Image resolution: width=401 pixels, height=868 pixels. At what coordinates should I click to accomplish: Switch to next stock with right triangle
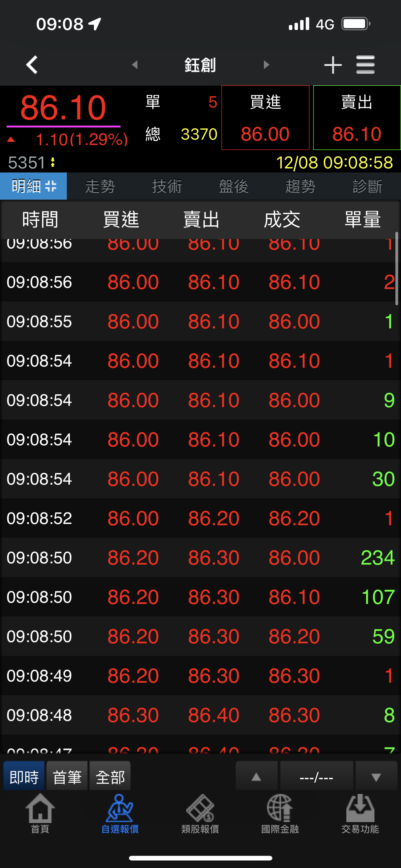(266, 65)
